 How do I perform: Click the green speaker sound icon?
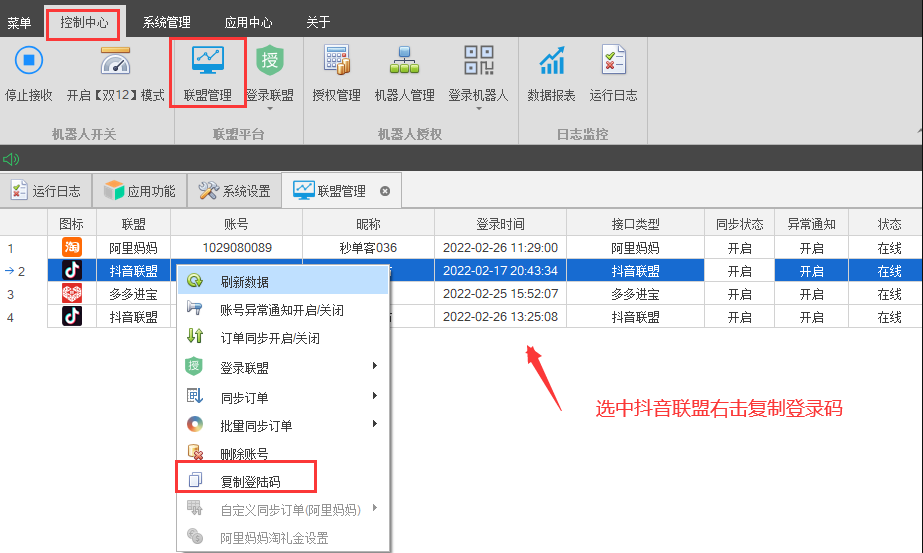(11, 159)
